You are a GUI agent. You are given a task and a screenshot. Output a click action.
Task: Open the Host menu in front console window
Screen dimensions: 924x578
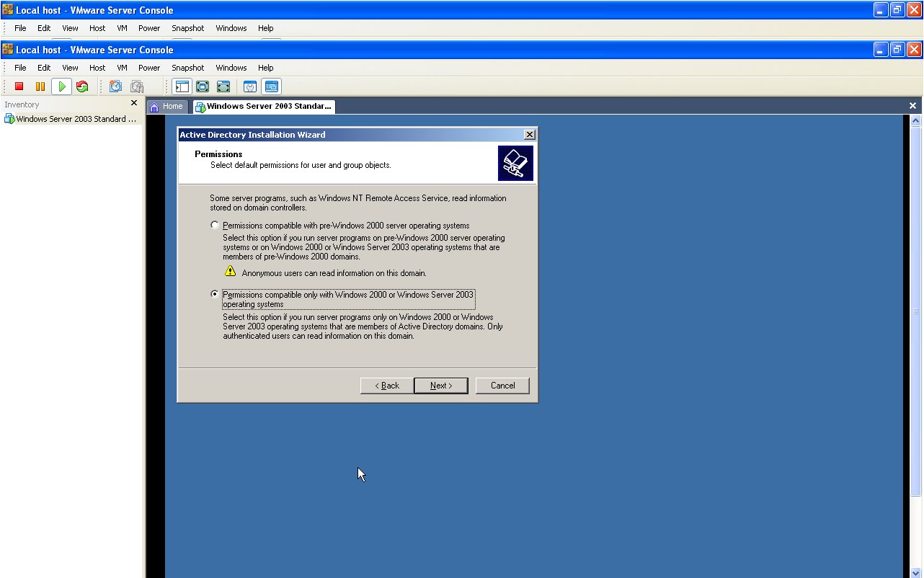pyautogui.click(x=97, y=68)
